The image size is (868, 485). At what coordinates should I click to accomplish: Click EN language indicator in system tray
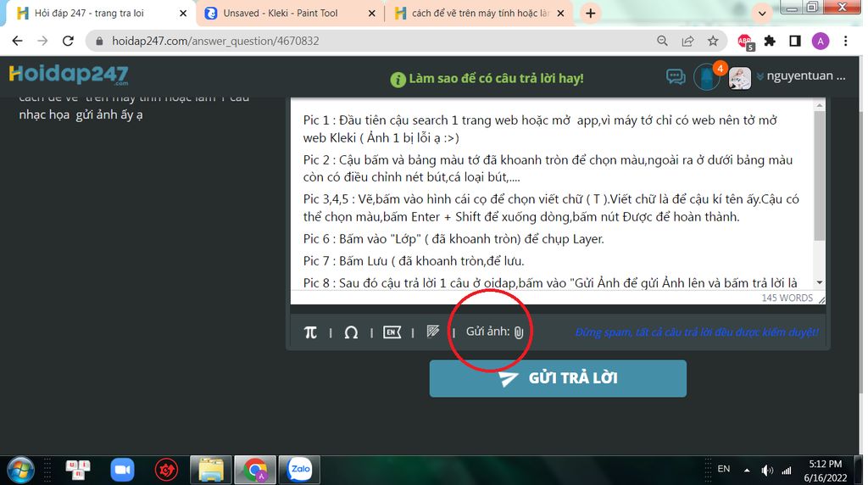724,469
